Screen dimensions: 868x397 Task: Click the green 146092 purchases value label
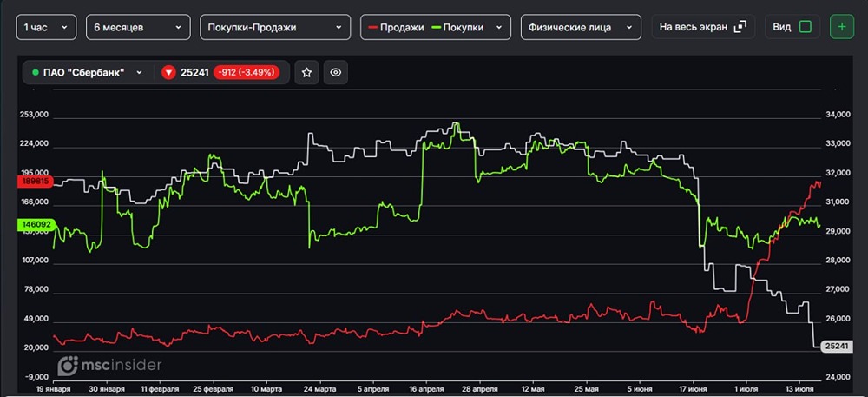pos(35,224)
